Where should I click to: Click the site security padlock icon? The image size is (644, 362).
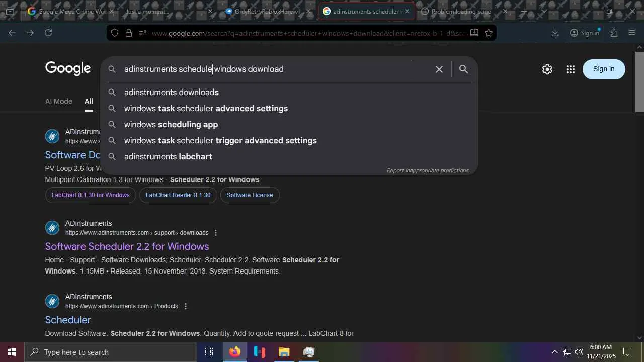tap(129, 33)
